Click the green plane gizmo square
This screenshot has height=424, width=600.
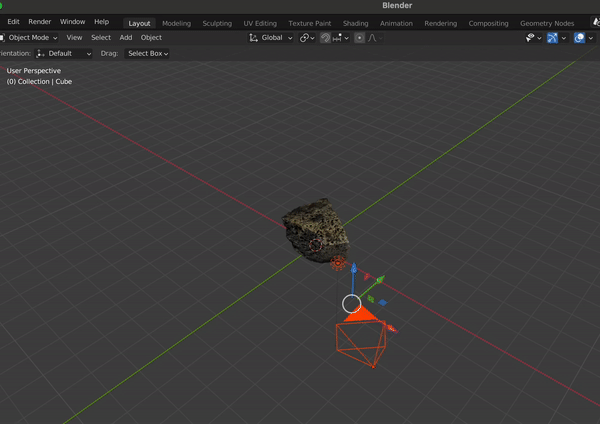(370, 298)
